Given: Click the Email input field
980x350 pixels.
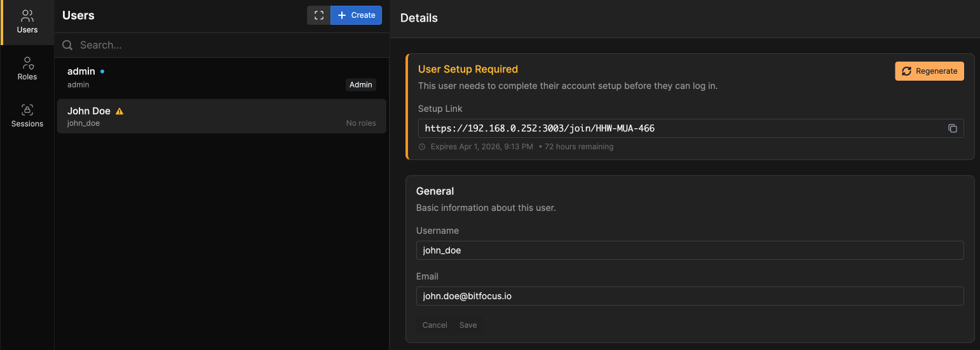Looking at the screenshot, I should click(x=690, y=296).
